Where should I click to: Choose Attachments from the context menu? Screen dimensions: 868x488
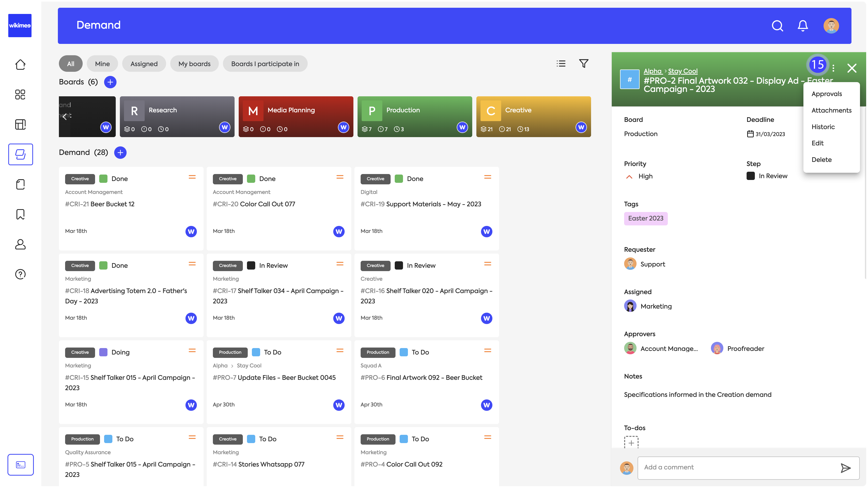click(x=831, y=110)
